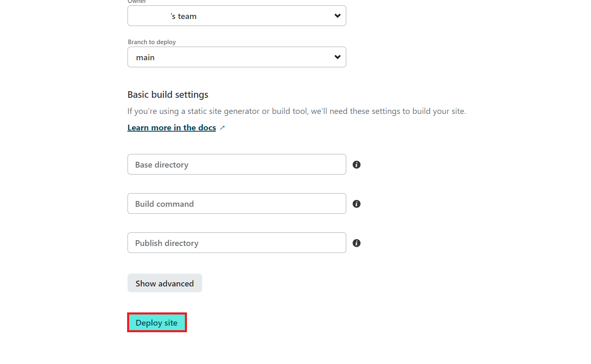Viewport: 591px width, 364px height.
Task: Focus the Publish directory field
Action: (x=237, y=243)
